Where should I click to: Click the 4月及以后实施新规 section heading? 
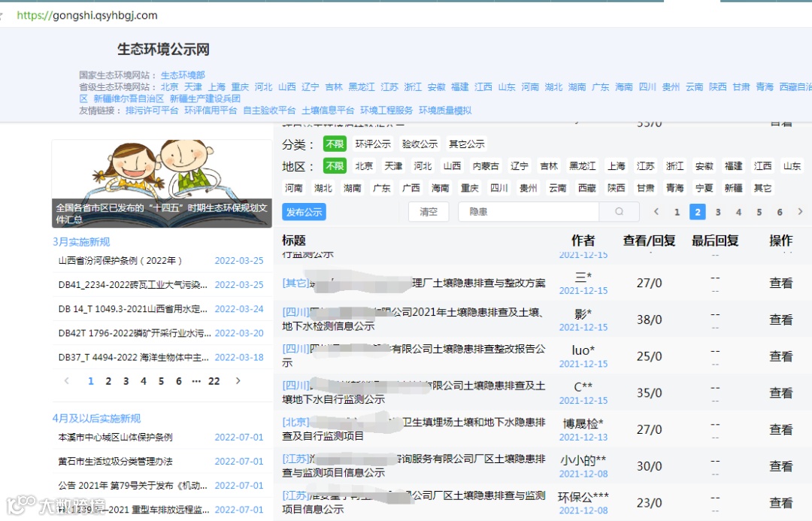point(97,419)
